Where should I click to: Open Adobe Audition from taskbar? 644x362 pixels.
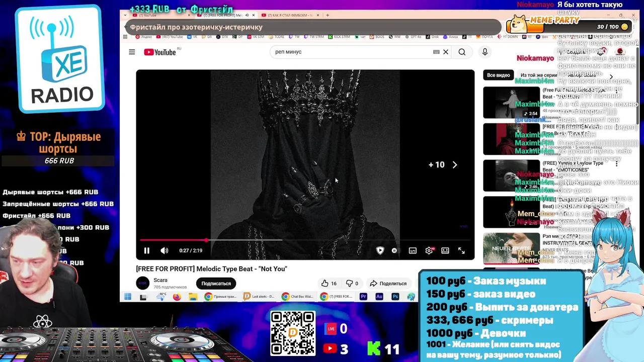379,297
